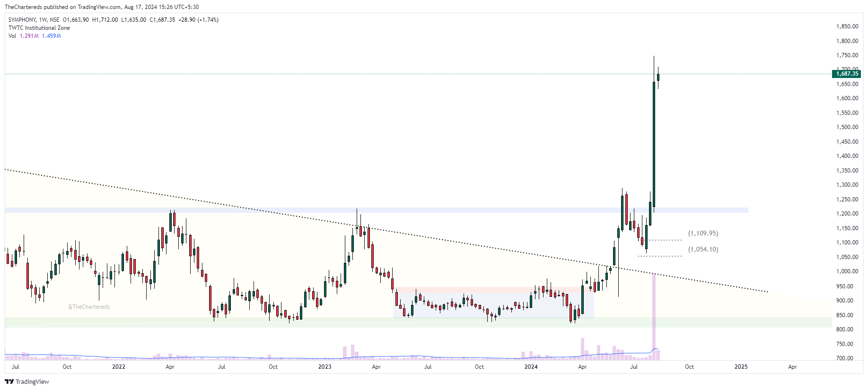Click the 2025 label on time axis
The width and height of the screenshot is (868, 390).
[x=741, y=367]
